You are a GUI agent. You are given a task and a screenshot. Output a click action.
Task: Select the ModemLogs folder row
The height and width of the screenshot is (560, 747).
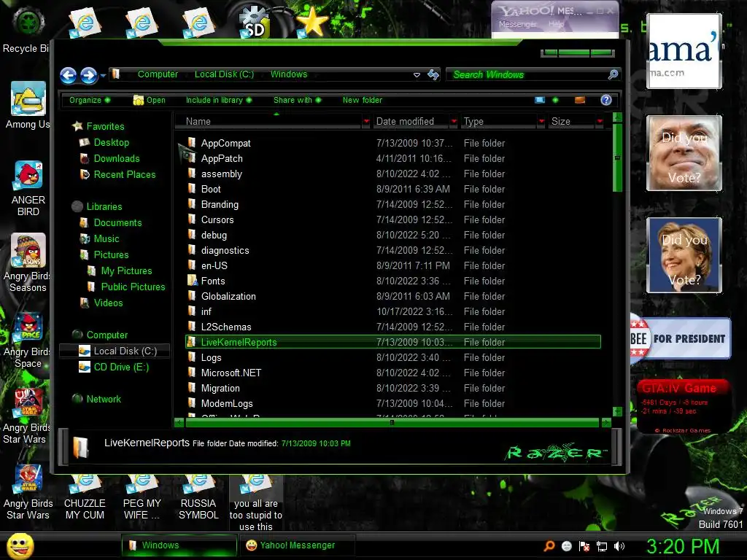393,403
